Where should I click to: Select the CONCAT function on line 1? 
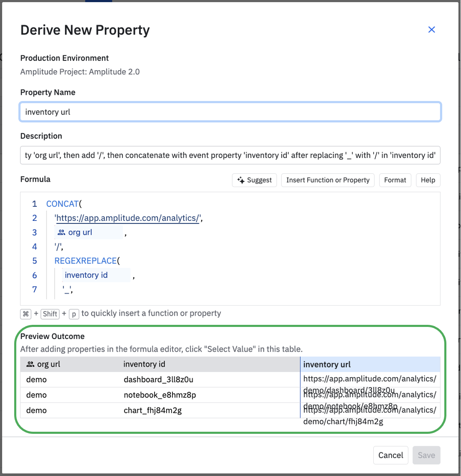[62, 204]
